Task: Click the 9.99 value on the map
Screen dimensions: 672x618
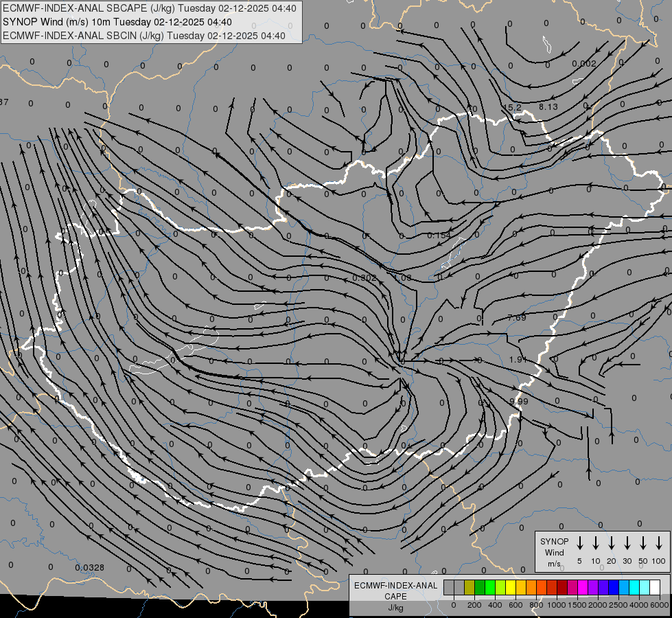Action: click(519, 402)
